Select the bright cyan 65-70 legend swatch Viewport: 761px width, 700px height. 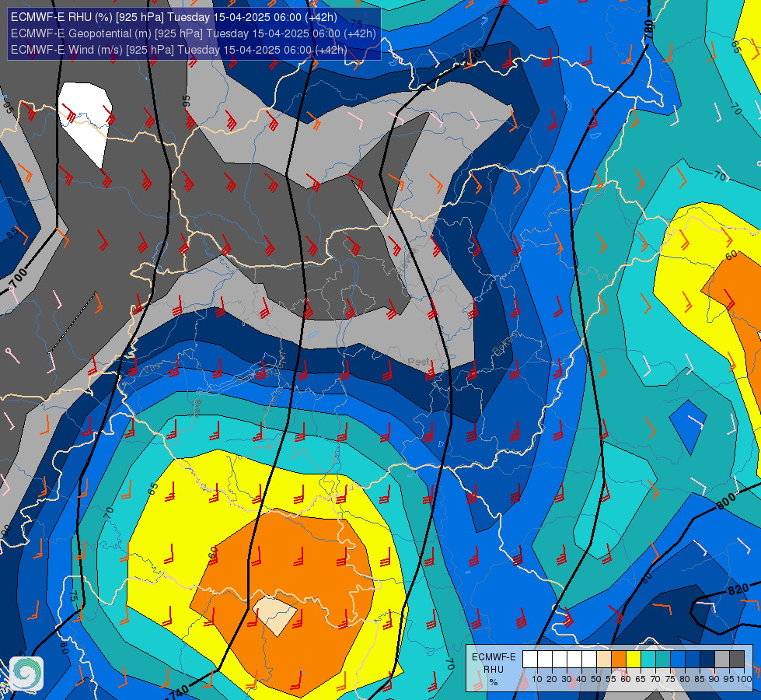[648, 660]
